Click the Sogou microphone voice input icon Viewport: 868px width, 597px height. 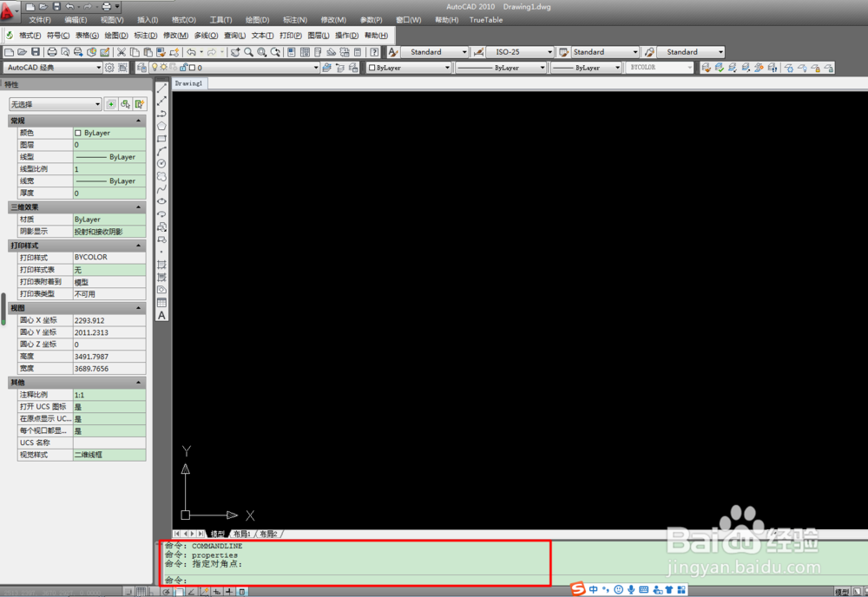631,589
